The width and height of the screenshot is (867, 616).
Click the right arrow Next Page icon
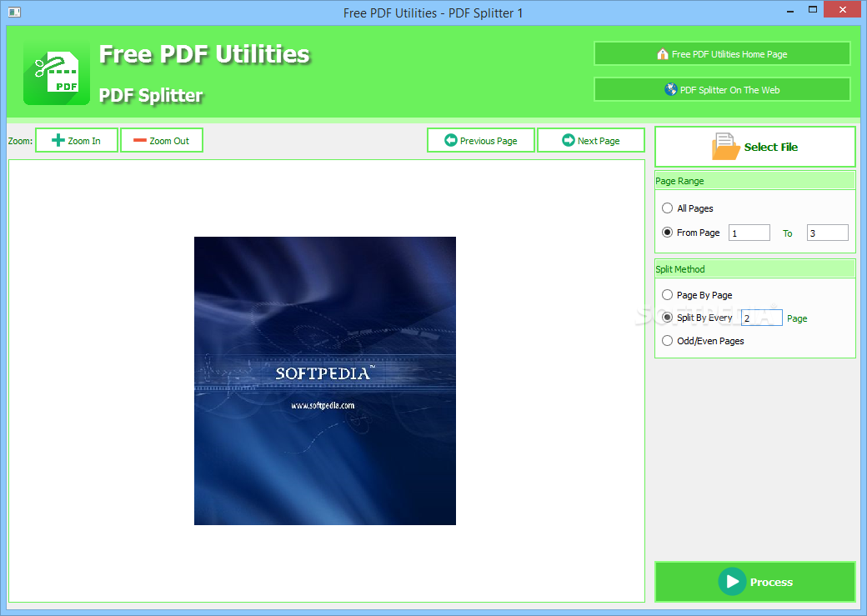(569, 140)
